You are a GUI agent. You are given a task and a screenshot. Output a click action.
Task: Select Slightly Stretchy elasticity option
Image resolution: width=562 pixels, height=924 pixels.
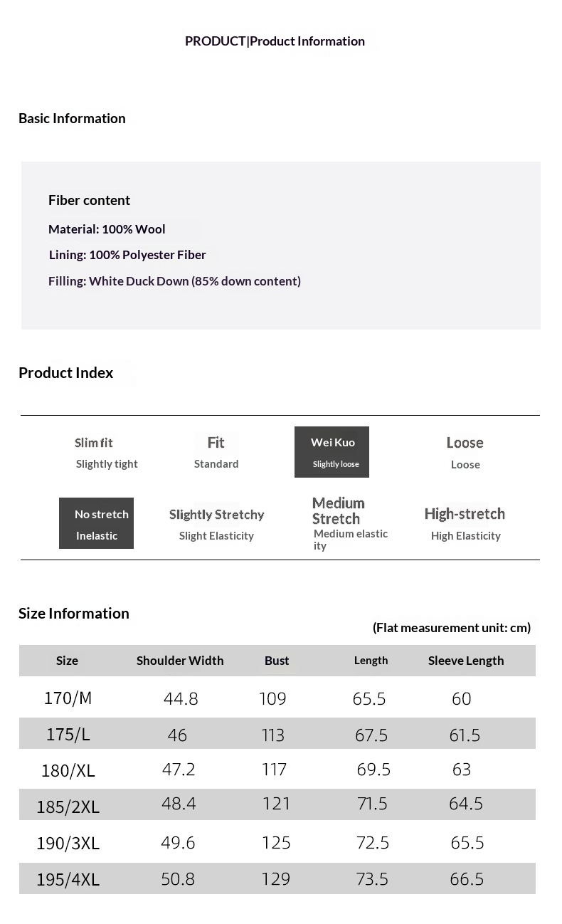pyautogui.click(x=216, y=524)
